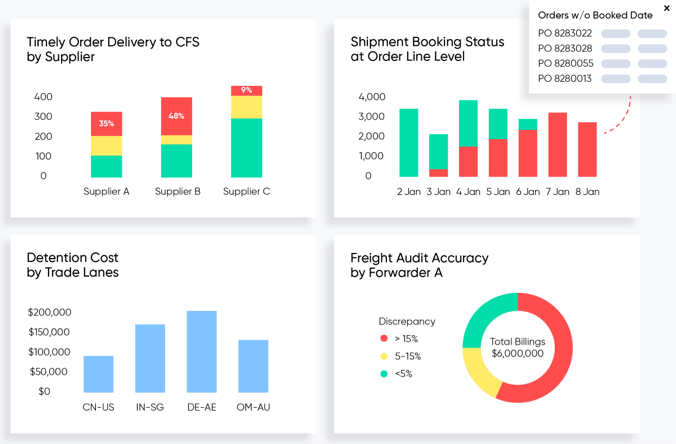Click the 7 Jan shipment booking bar

coord(557,145)
